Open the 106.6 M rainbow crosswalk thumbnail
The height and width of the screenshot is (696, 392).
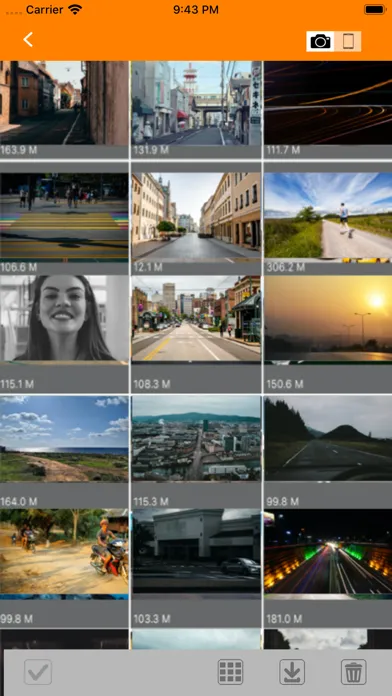pyautogui.click(x=64, y=217)
